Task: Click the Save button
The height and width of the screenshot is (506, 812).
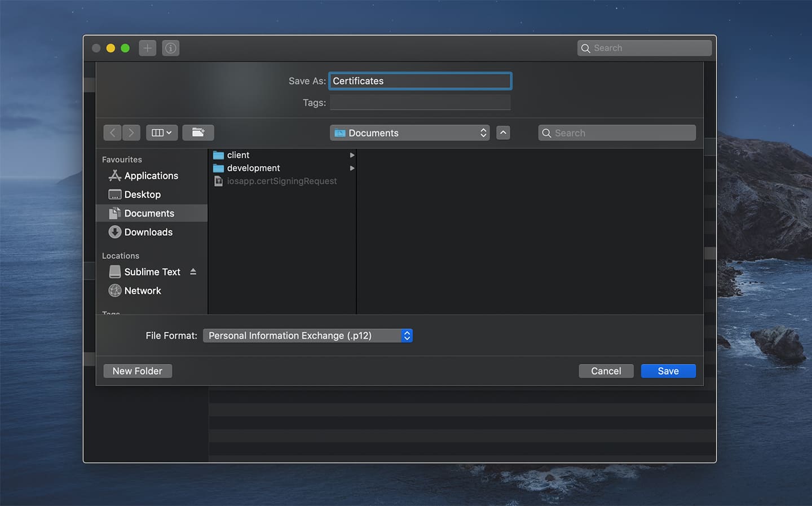Action: pyautogui.click(x=668, y=371)
